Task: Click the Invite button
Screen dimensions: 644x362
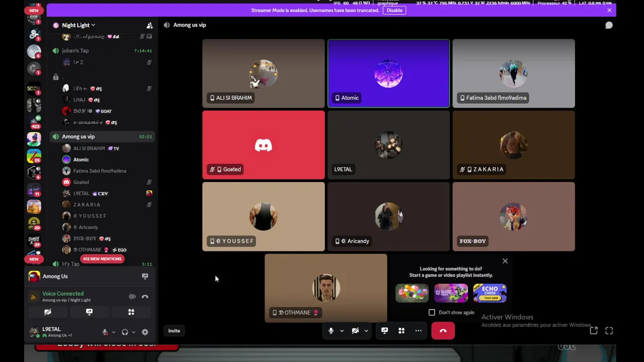Action: [174, 331]
